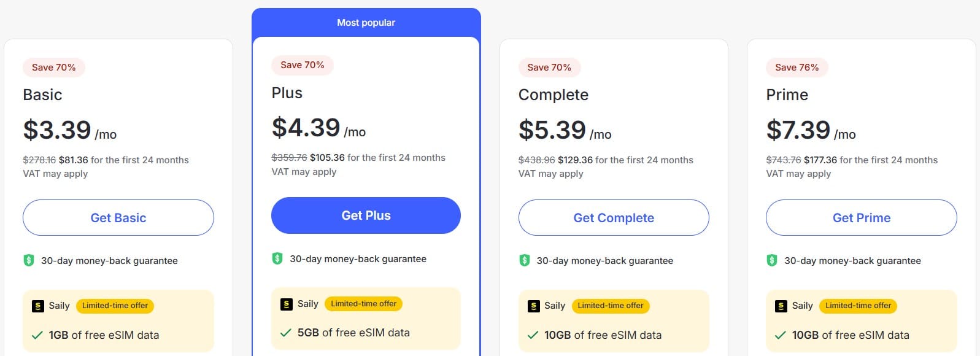This screenshot has height=356, width=980.
Task: Click the checkmark next to 5GB eSIM data
Action: click(x=286, y=333)
